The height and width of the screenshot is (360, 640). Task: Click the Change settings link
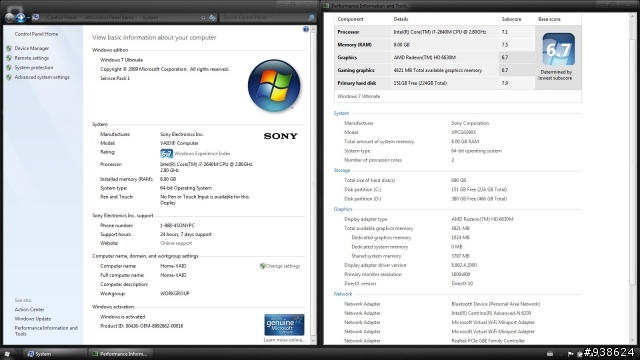(x=283, y=266)
